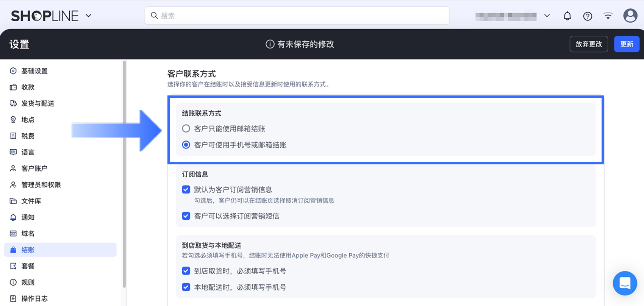The width and height of the screenshot is (644, 306).
Task: Click the 文件库 folder icon
Action: point(13,201)
